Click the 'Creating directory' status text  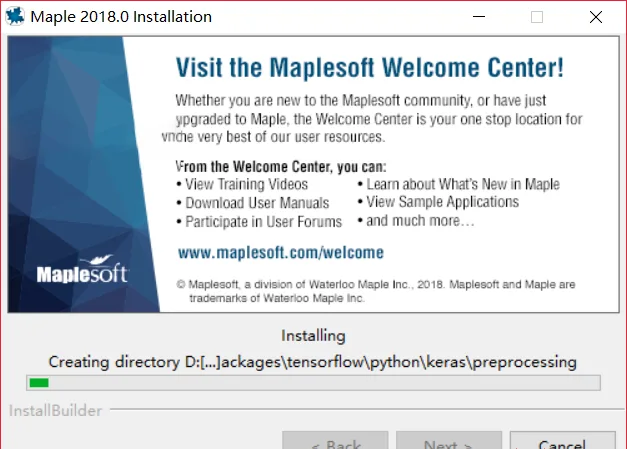tap(313, 362)
